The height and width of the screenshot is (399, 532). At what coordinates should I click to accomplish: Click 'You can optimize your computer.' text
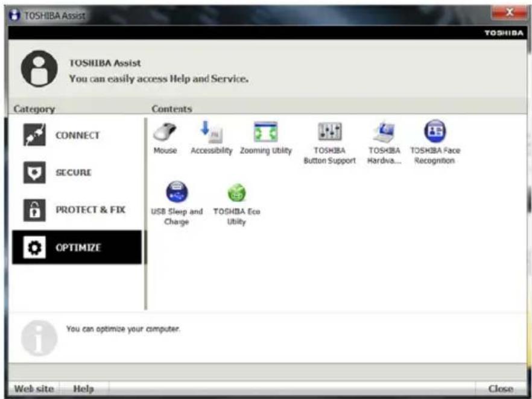pos(123,329)
